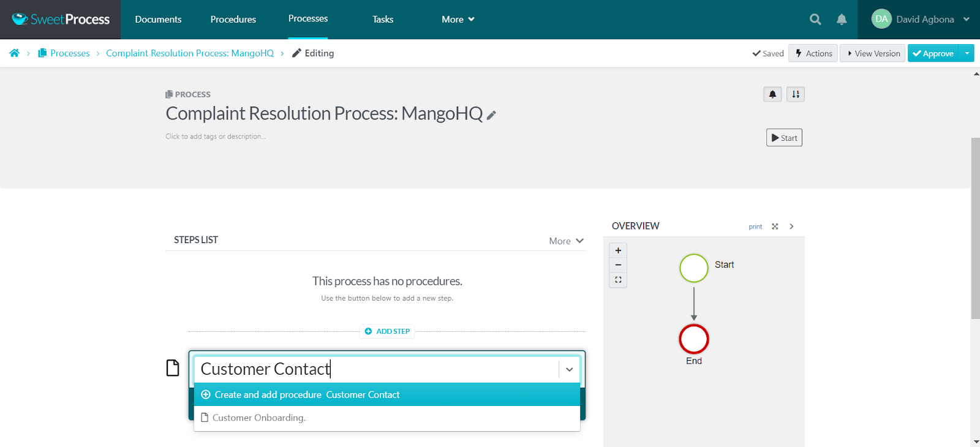980x447 pixels.
Task: Click the SweetProcess logo
Action: pyautogui.click(x=61, y=19)
